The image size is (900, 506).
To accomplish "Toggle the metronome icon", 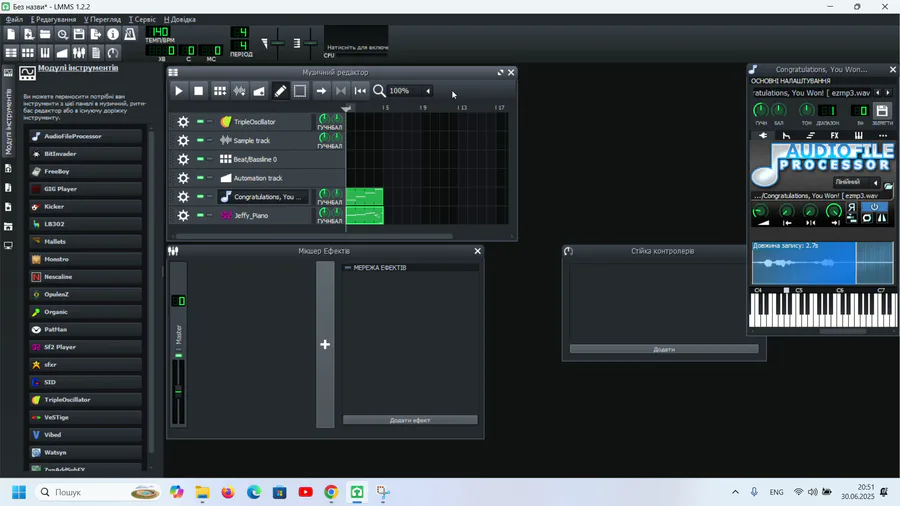I will click(x=130, y=34).
